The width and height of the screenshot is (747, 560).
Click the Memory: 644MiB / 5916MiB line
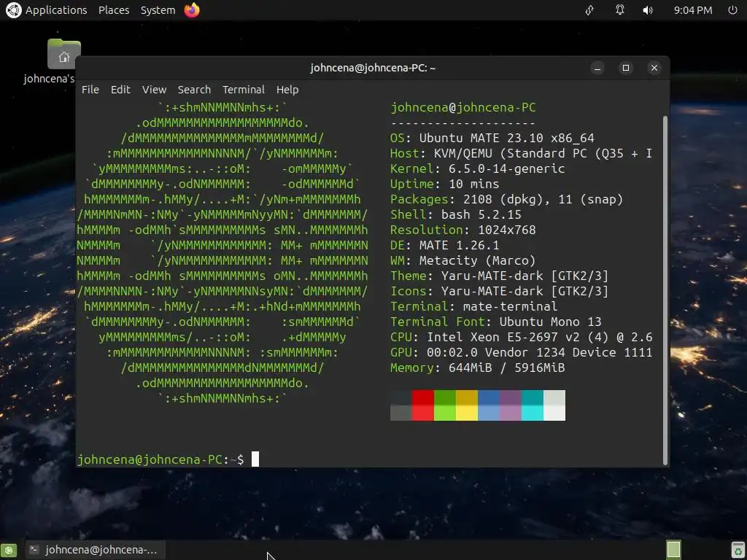tap(477, 367)
